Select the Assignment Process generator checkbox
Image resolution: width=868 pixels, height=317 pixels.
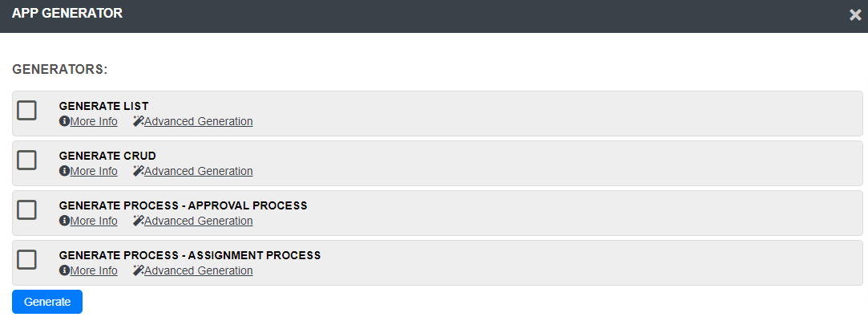tap(26, 259)
